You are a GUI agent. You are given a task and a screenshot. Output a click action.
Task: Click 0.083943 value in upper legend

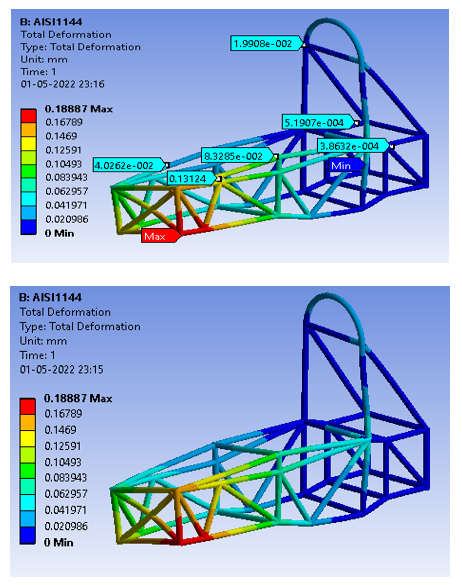pyautogui.click(x=66, y=177)
